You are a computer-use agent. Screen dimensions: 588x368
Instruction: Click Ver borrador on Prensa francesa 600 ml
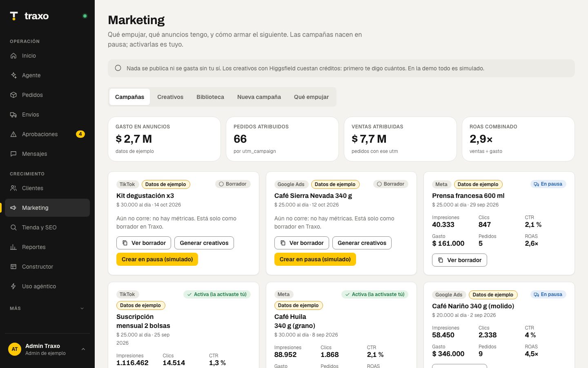459,260
